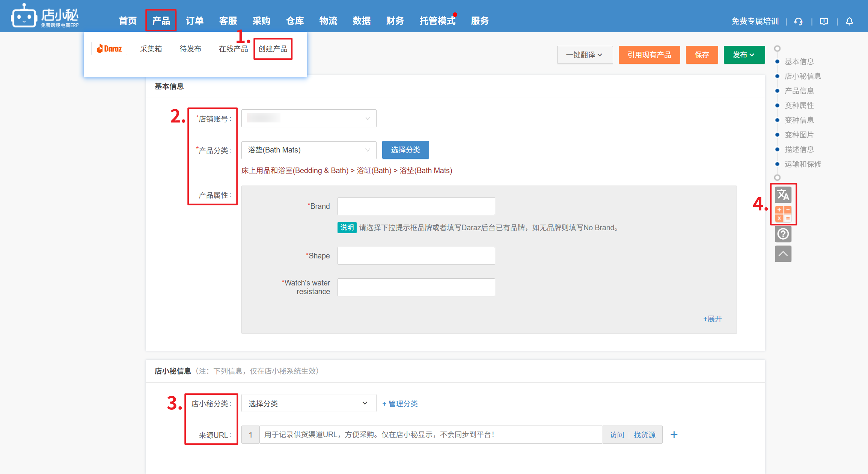Open the orange calculator icon
This screenshot has width=868, height=474.
pyautogui.click(x=783, y=214)
